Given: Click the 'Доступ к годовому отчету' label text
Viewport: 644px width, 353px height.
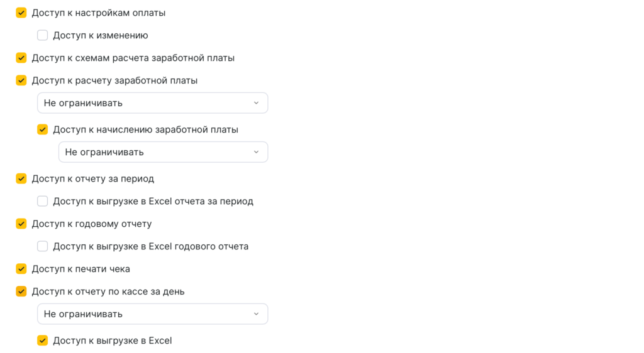Looking at the screenshot, I should (92, 224).
